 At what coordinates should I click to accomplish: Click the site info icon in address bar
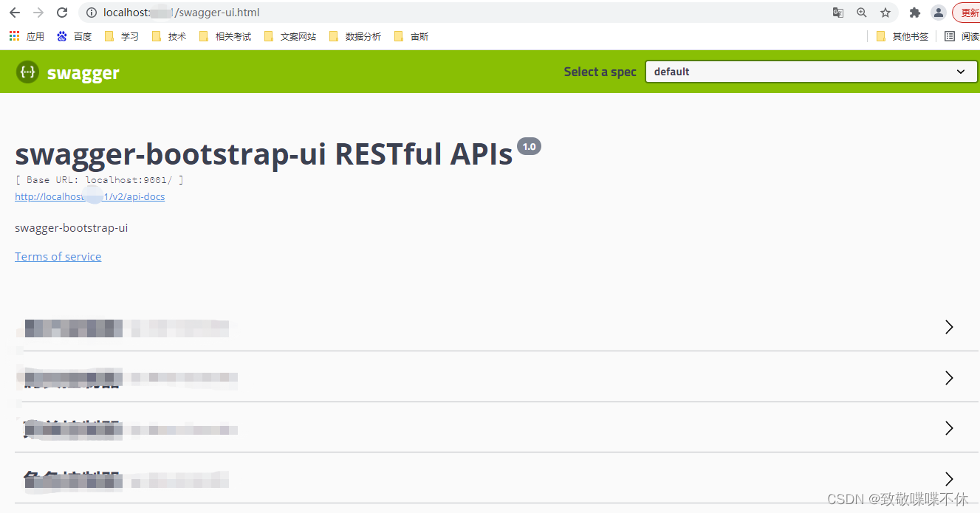[x=92, y=13]
